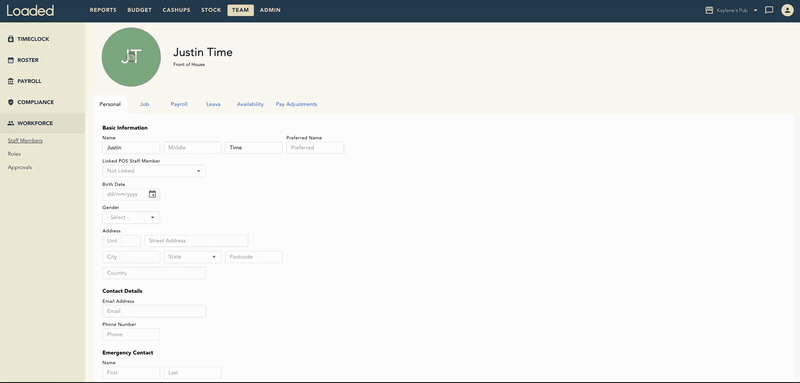The width and height of the screenshot is (800, 383).
Task: Go to Cashups in top navigation
Action: coord(177,10)
